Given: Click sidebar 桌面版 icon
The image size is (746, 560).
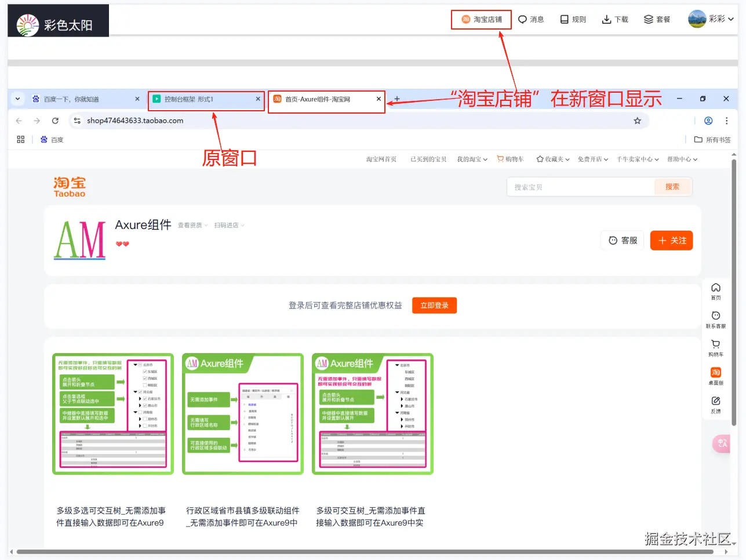Looking at the screenshot, I should coord(716,376).
